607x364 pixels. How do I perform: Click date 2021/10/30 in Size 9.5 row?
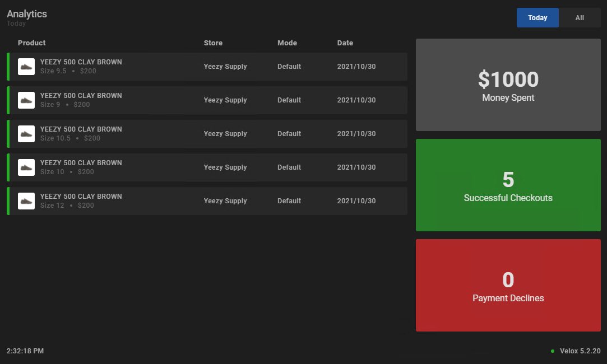[356, 67]
